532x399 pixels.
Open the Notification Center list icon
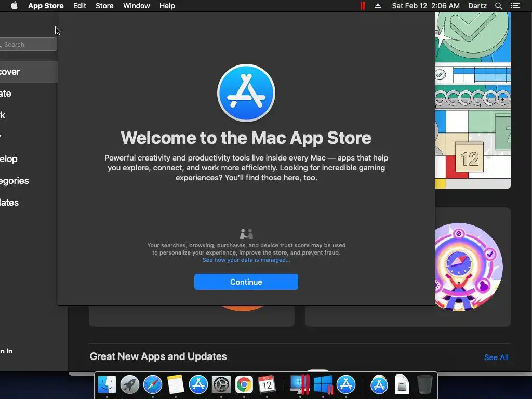[515, 6]
